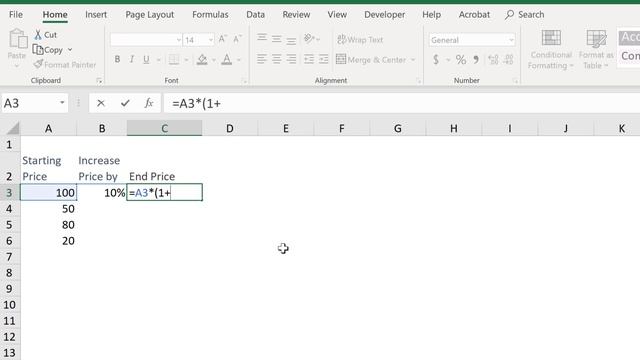The width and height of the screenshot is (640, 360).
Task: Open the View tab
Action: coord(337,15)
